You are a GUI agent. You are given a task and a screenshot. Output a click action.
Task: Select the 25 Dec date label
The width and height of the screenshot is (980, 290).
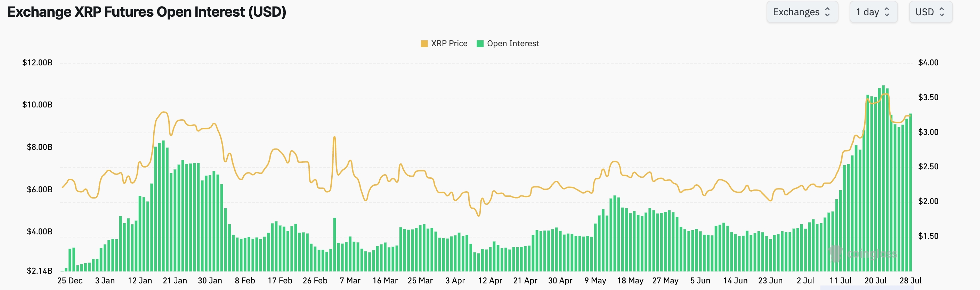click(70, 281)
